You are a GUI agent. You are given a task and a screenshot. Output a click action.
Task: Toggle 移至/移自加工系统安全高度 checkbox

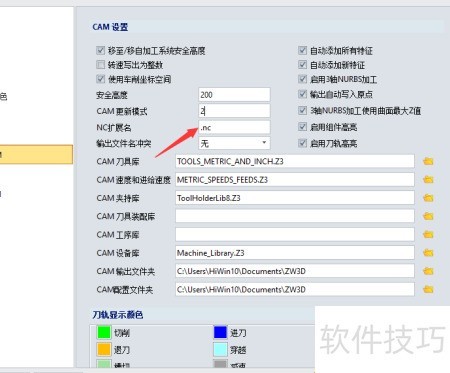100,50
